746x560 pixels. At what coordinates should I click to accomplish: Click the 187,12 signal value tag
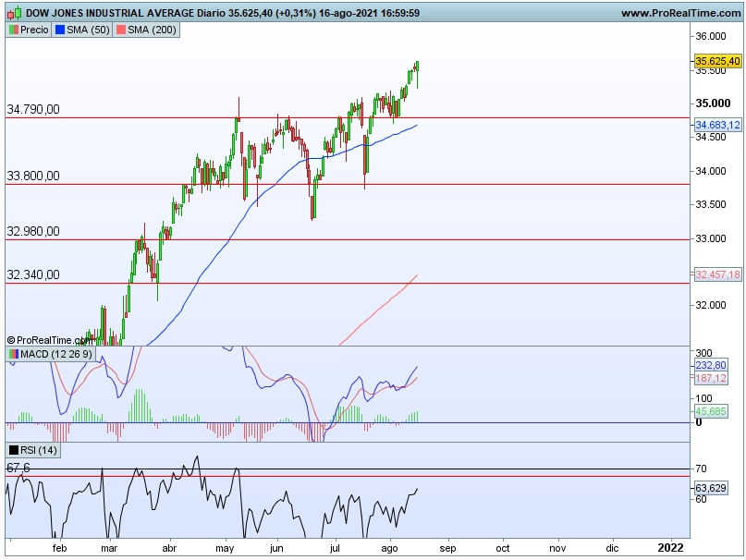click(711, 378)
